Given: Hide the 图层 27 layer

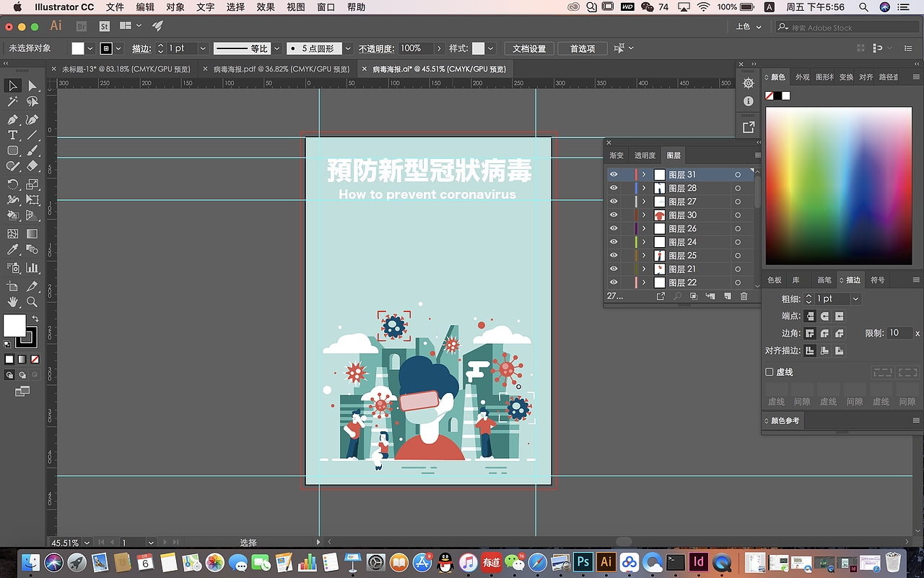Looking at the screenshot, I should tap(614, 202).
